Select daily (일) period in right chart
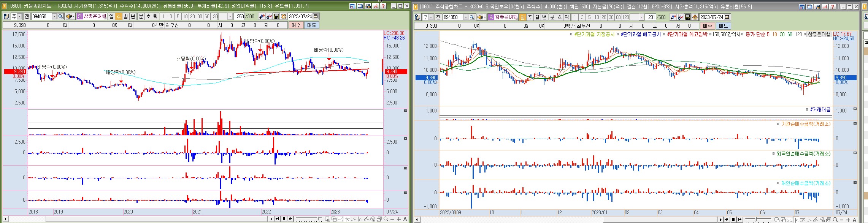The image size is (868, 223). (523, 17)
